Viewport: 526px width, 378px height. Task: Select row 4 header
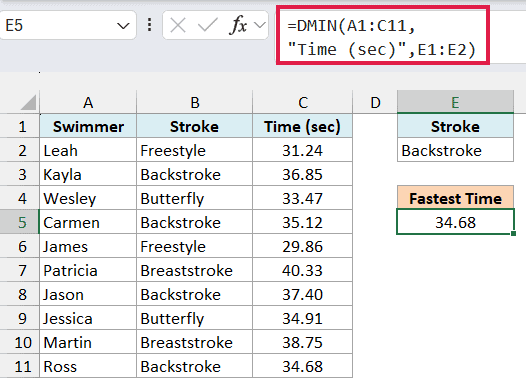click(20, 198)
